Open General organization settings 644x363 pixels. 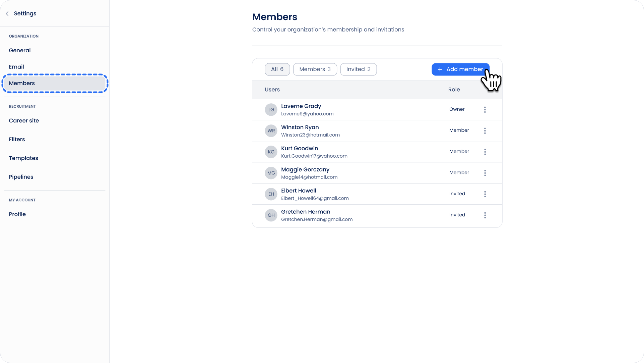click(x=20, y=51)
